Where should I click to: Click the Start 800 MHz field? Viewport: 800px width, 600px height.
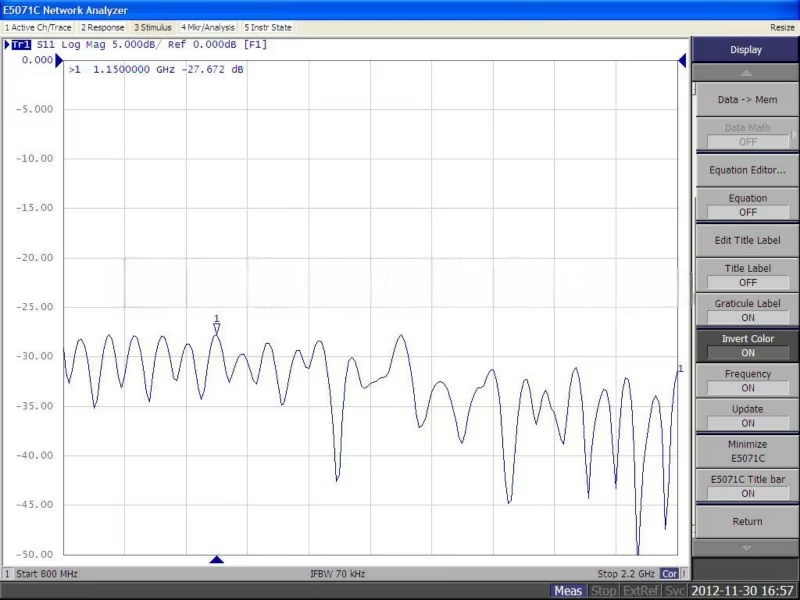click(47, 574)
